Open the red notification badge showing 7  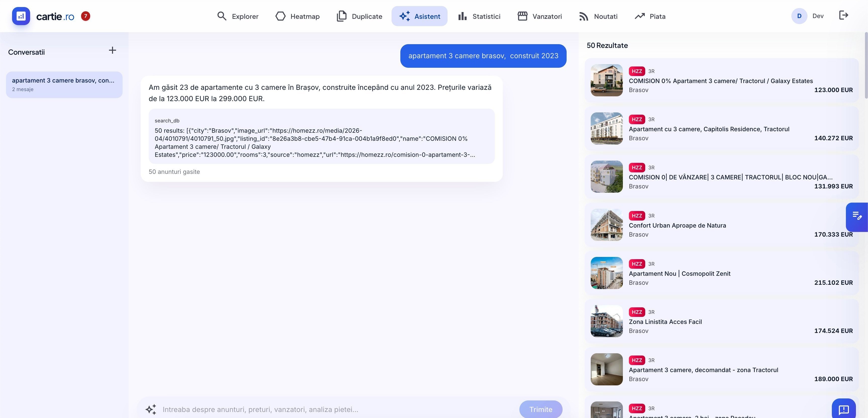point(86,16)
